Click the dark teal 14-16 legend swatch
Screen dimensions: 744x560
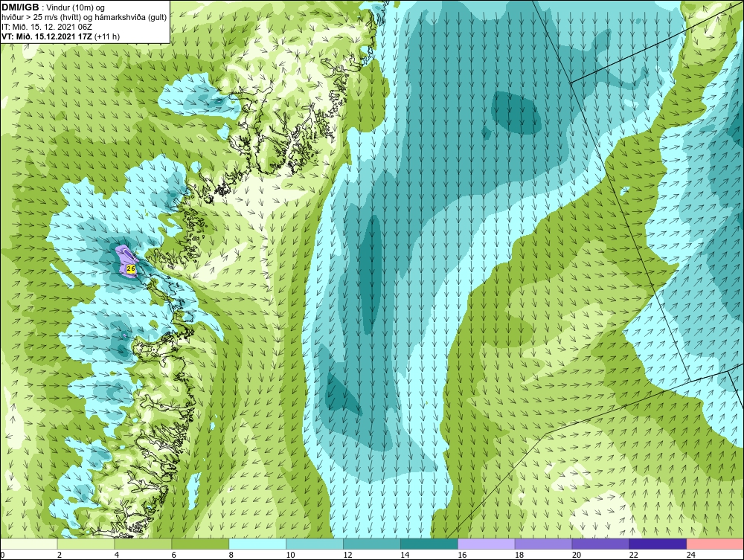[429, 544]
